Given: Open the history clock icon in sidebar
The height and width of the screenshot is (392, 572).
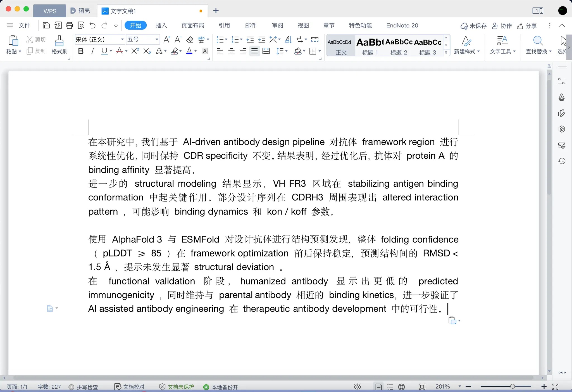Looking at the screenshot, I should click(x=562, y=161).
